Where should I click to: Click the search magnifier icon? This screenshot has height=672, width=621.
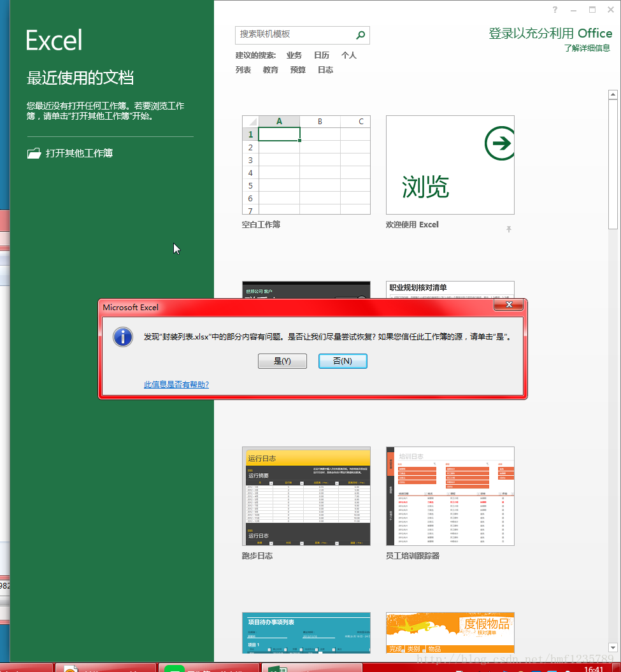point(361,34)
